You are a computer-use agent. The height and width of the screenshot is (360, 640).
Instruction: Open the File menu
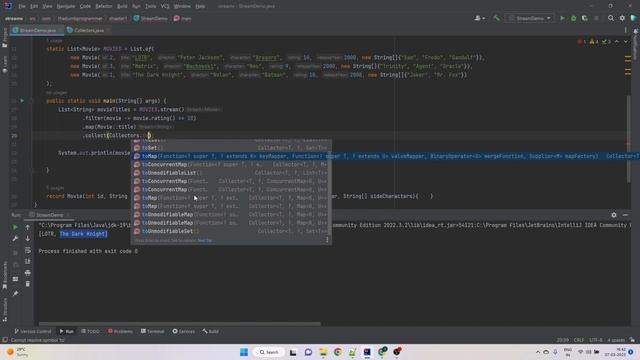(x=22, y=6)
